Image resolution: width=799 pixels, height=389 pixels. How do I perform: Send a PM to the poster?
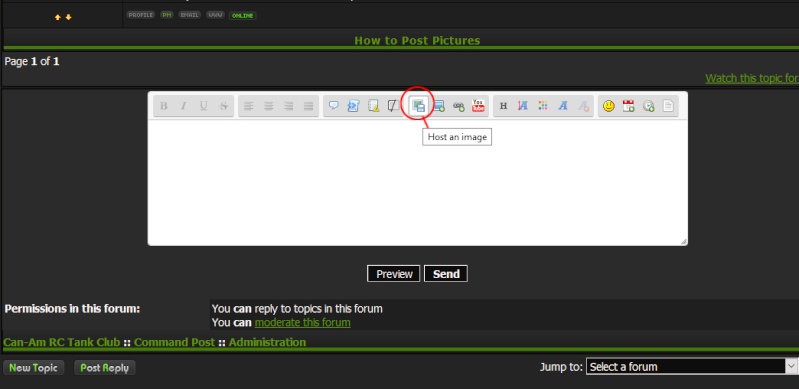[x=167, y=15]
